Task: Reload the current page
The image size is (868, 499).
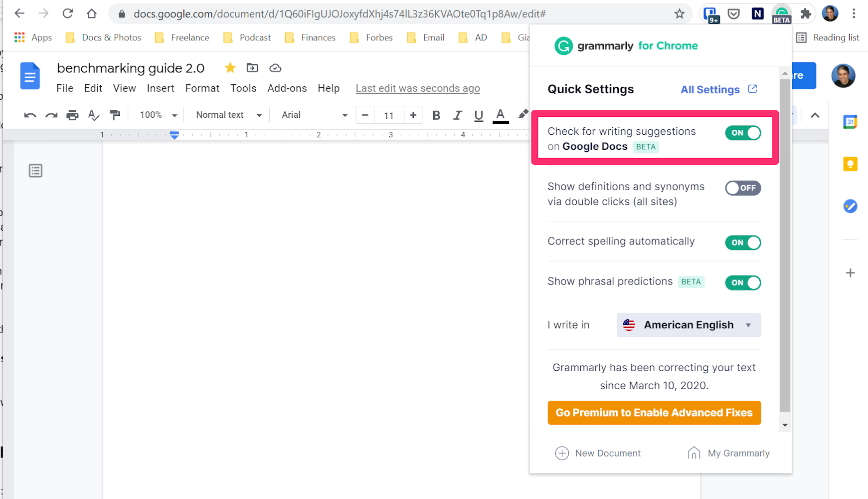Action: tap(68, 13)
